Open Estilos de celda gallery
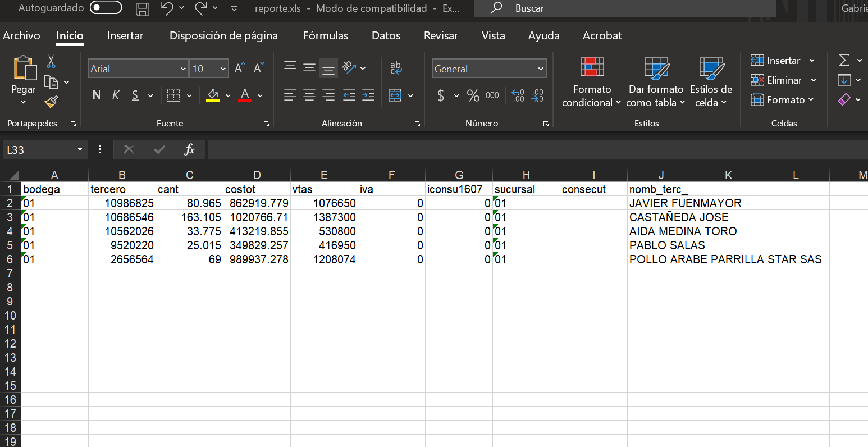 pos(711,82)
